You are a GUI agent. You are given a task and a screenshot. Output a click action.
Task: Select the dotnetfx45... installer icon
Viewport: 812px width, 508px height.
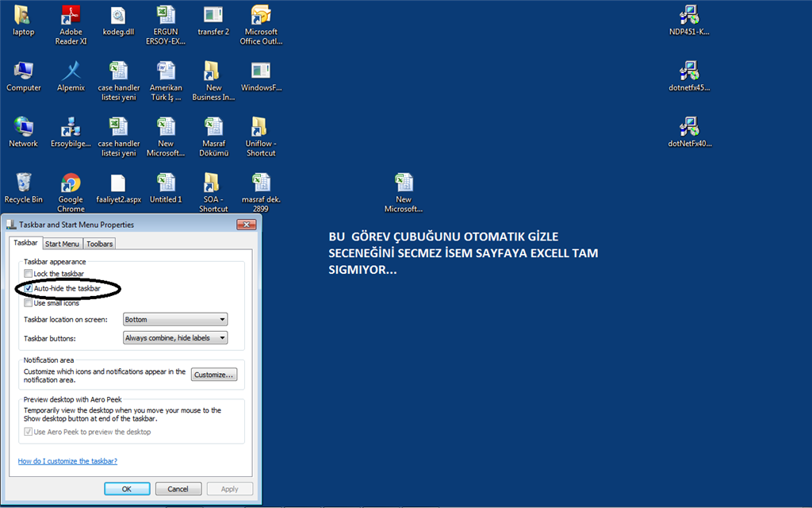tap(689, 71)
